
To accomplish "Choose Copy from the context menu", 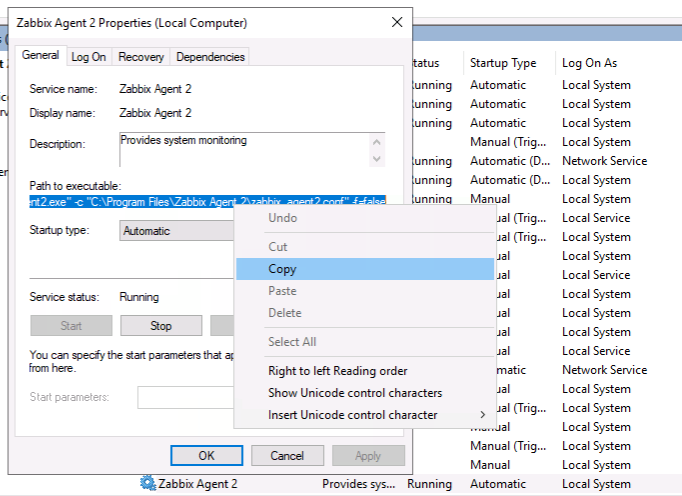I will (x=365, y=269).
